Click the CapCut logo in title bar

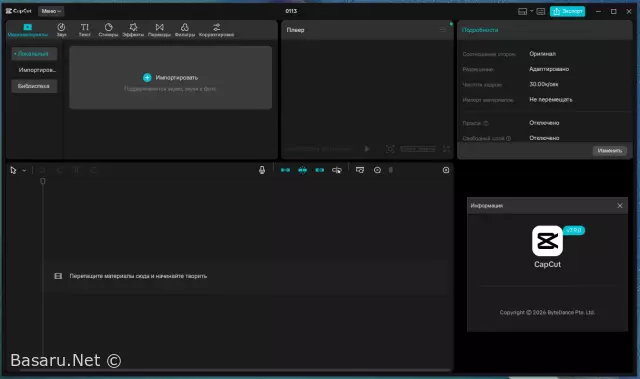(18, 11)
